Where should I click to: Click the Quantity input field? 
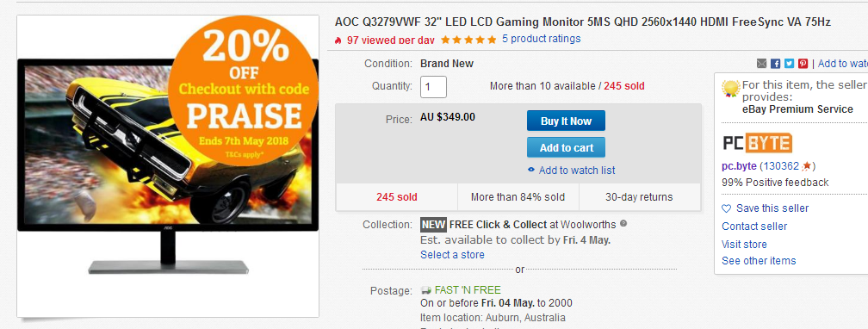point(433,86)
